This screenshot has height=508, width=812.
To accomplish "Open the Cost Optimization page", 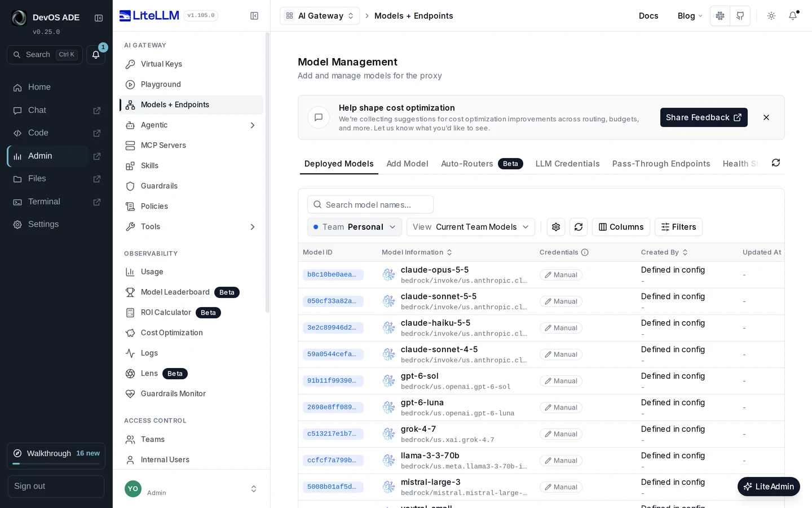I will [x=191, y=333].
